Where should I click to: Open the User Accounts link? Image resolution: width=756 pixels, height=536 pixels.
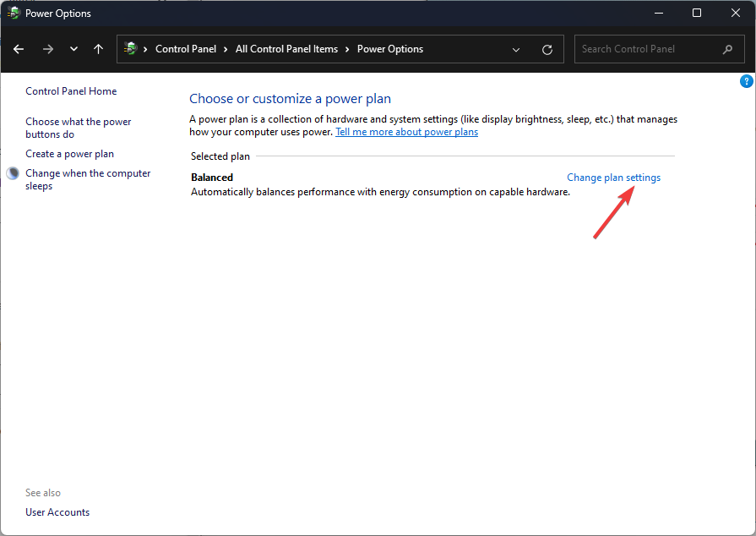pyautogui.click(x=57, y=512)
